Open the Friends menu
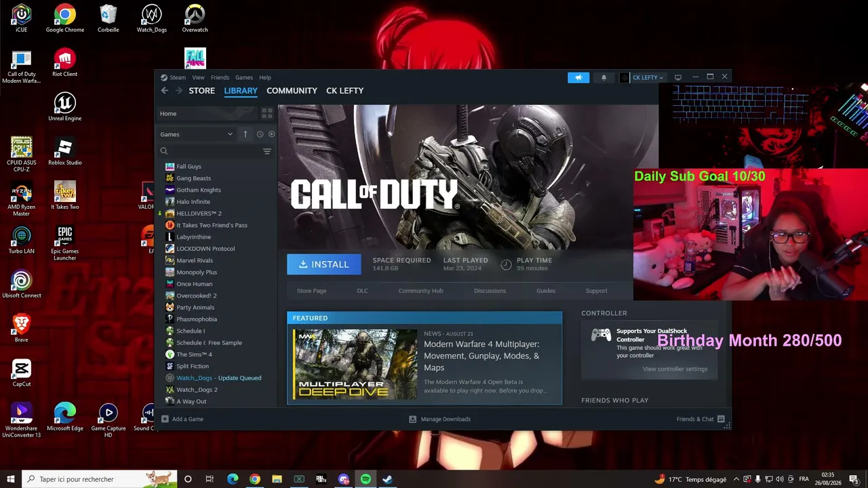This screenshot has height=488, width=868. 220,77
